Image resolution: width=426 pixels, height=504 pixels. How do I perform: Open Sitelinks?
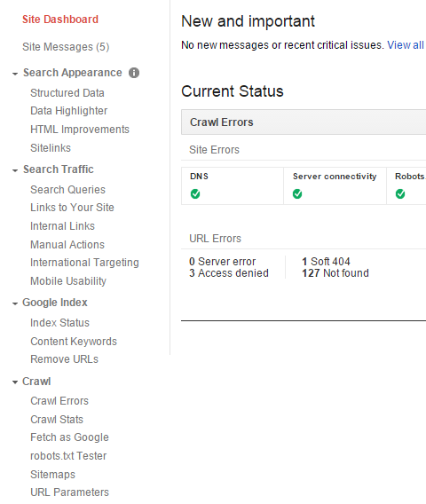pos(51,148)
